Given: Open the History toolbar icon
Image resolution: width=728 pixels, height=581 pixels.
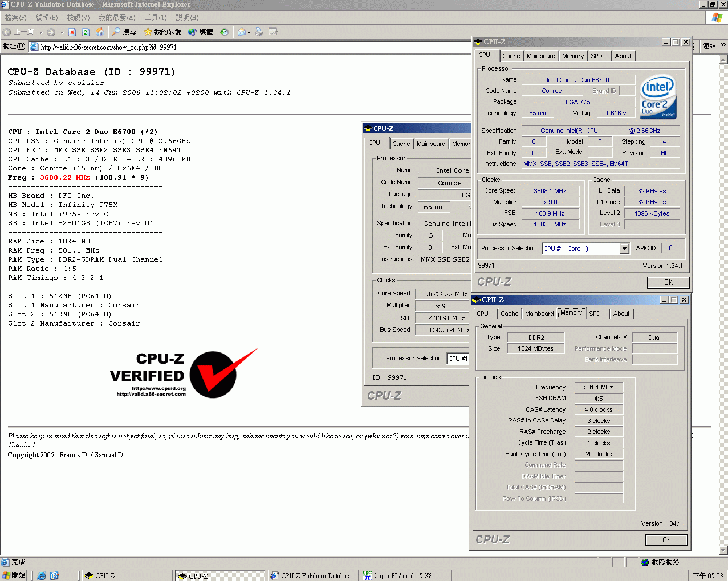Looking at the screenshot, I should pos(224,32).
